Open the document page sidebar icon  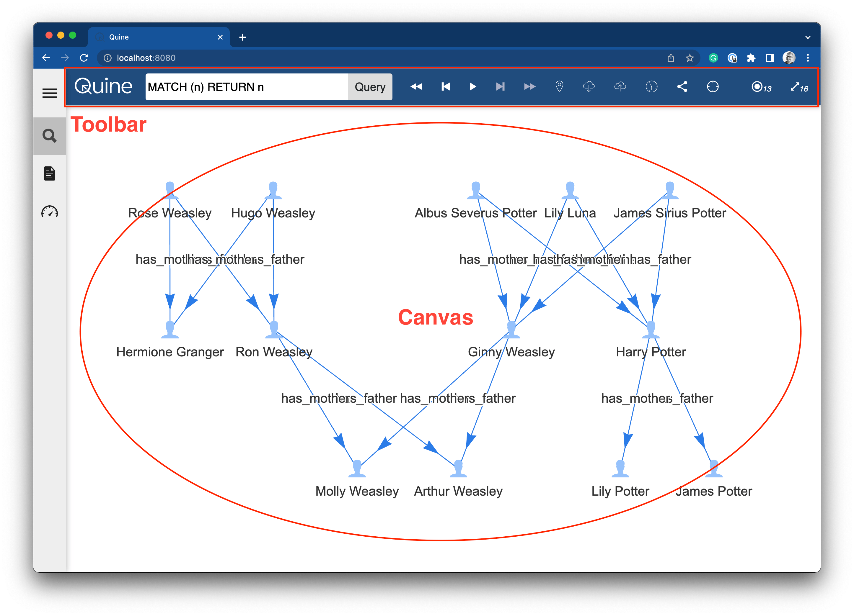point(49,173)
